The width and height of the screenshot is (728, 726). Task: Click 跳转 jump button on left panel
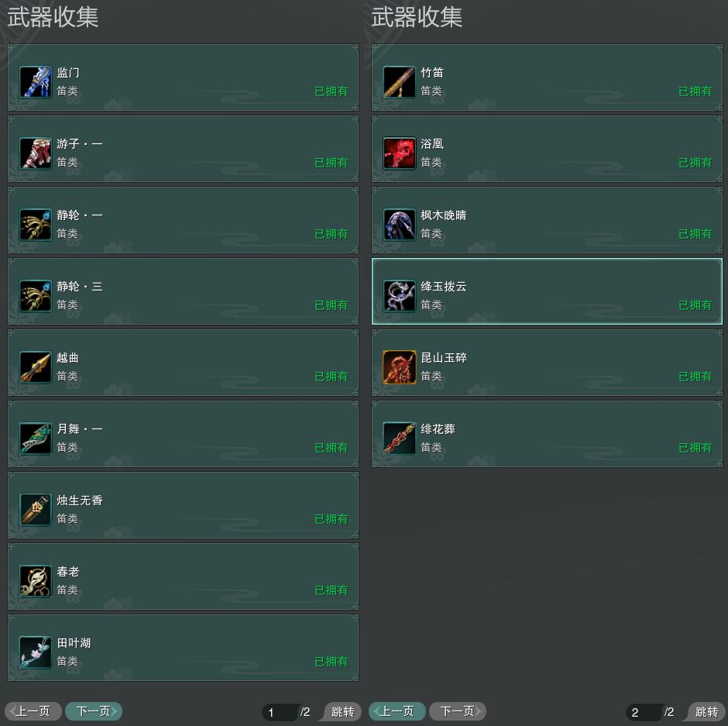tap(342, 711)
